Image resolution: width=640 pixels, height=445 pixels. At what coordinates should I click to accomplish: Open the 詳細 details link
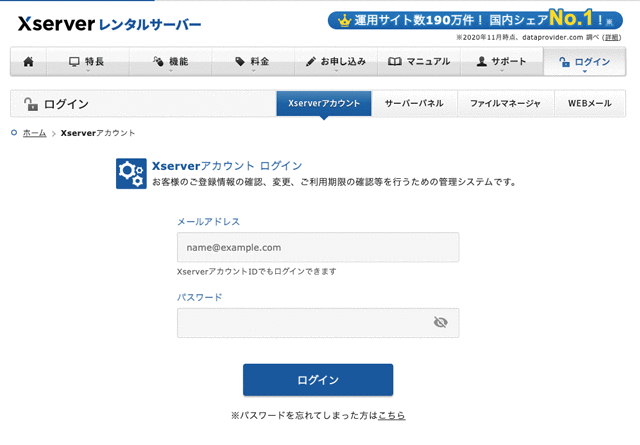611,38
